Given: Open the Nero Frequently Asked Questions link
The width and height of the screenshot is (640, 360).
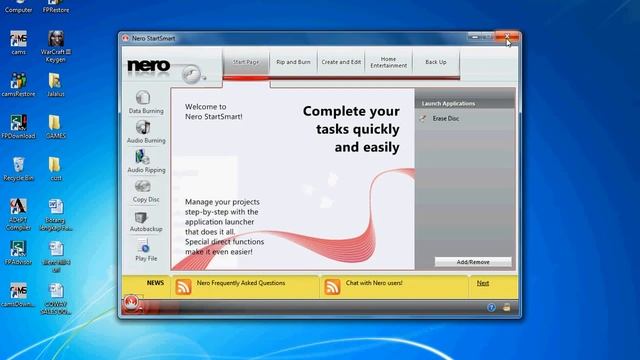Looking at the screenshot, I should tap(241, 283).
